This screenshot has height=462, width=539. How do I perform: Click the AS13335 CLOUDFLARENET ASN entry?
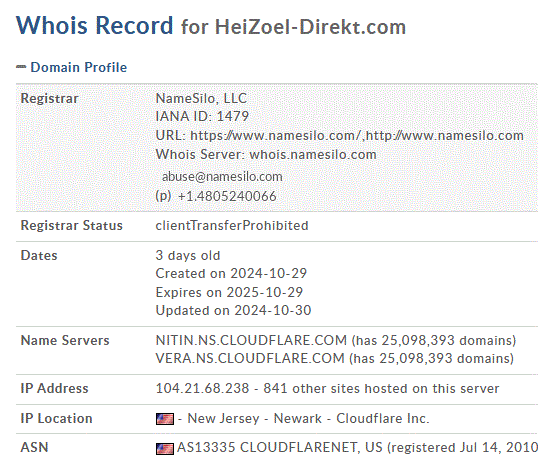(x=279, y=448)
